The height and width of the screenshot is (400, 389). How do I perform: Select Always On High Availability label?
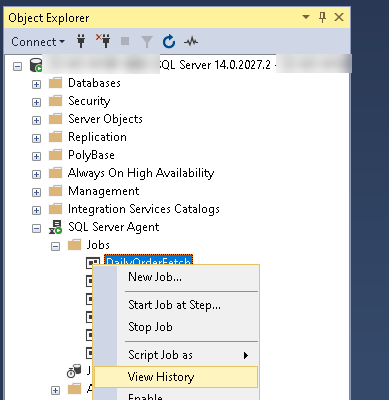point(141,173)
